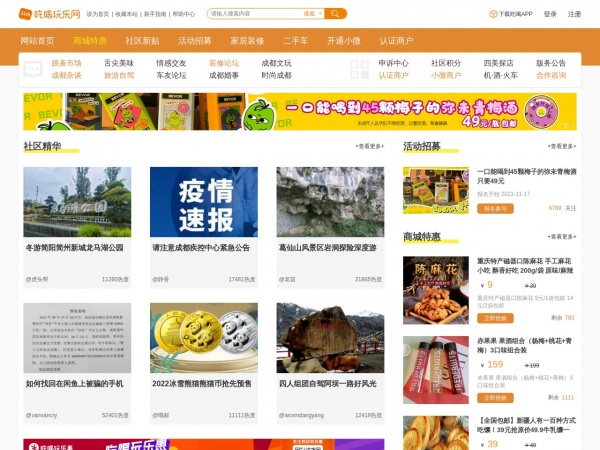Click the 吃喝玩乐网 site logo
Viewport: 600px width, 450px height.
[50, 14]
